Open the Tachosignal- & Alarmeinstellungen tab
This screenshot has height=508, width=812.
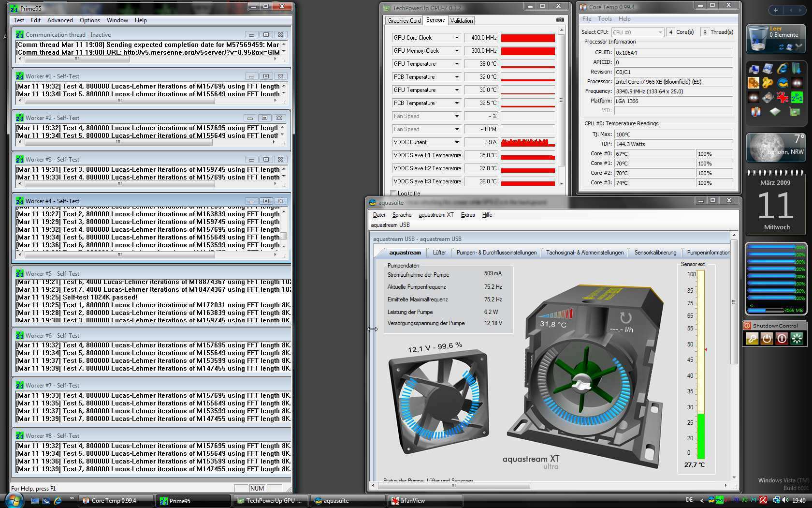pos(585,253)
